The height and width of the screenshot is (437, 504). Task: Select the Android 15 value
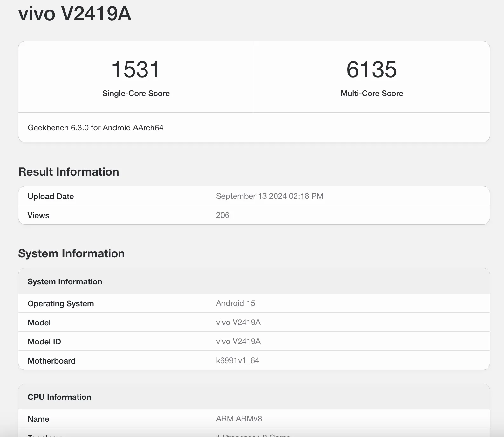tap(235, 303)
